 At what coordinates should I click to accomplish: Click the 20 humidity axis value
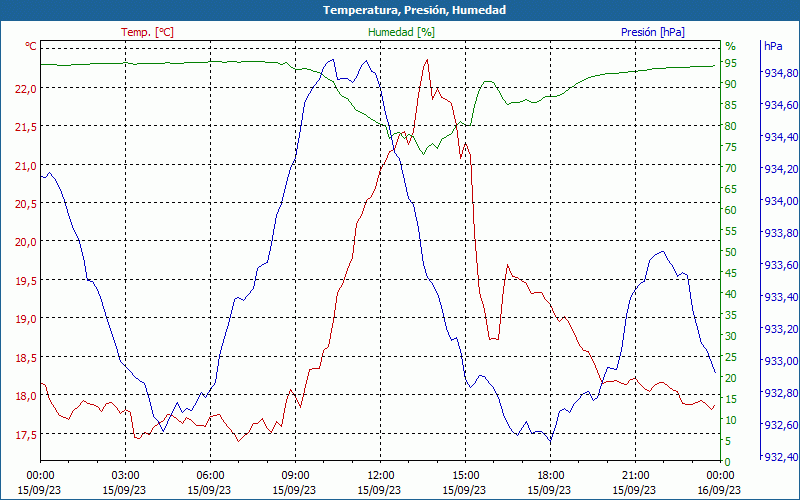731,378
